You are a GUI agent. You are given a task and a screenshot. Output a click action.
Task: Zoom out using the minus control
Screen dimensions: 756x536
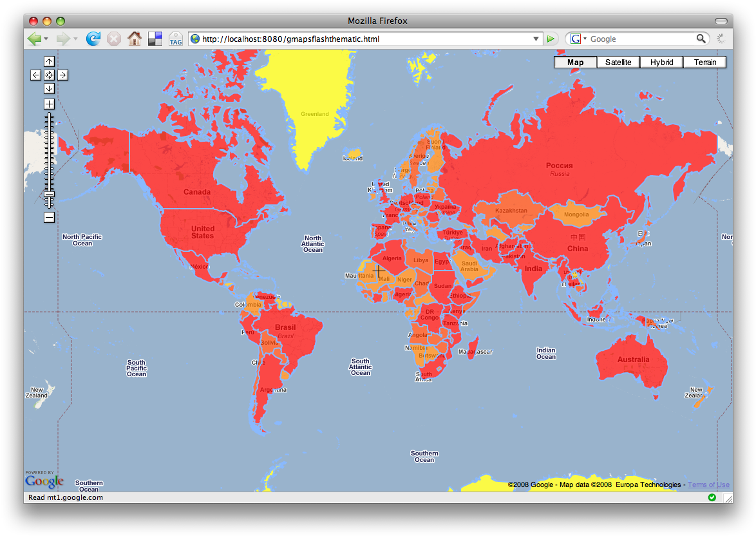click(x=49, y=218)
